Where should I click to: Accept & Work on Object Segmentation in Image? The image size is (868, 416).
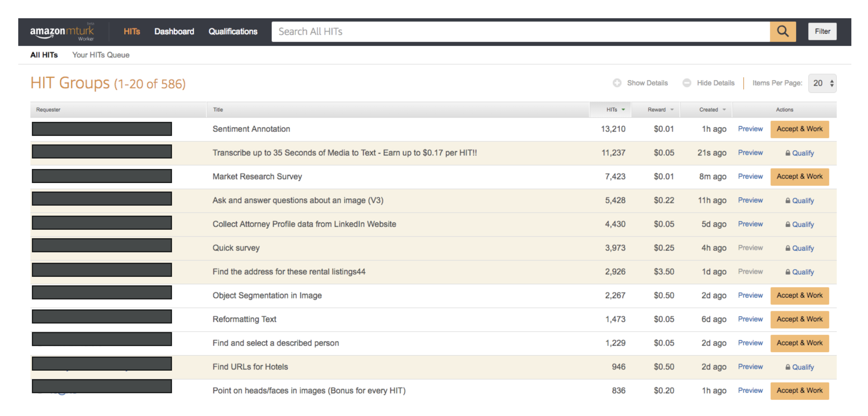799,295
